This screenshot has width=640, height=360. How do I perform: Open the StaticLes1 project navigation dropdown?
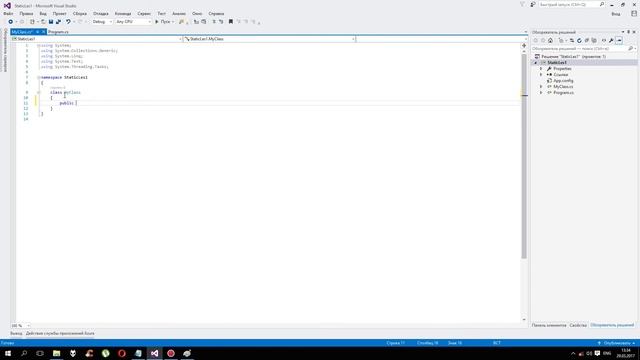click(96, 39)
